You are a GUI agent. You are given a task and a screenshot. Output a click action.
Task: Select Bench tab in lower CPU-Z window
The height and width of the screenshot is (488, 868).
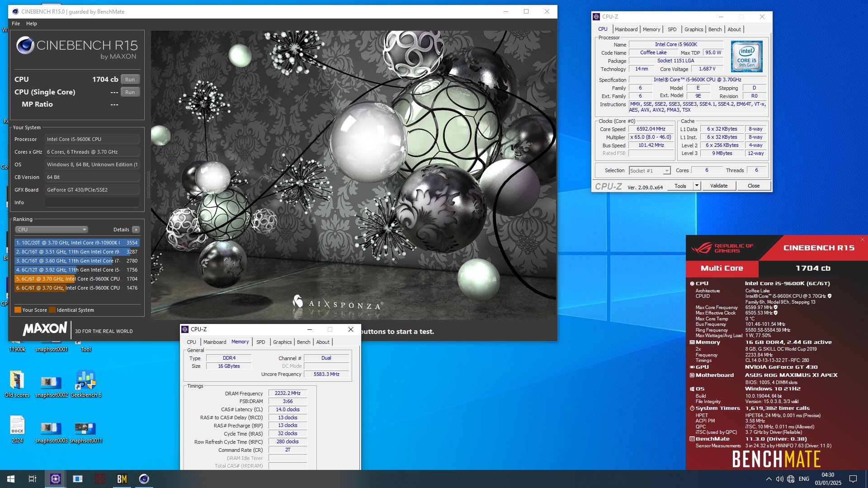pyautogui.click(x=304, y=342)
